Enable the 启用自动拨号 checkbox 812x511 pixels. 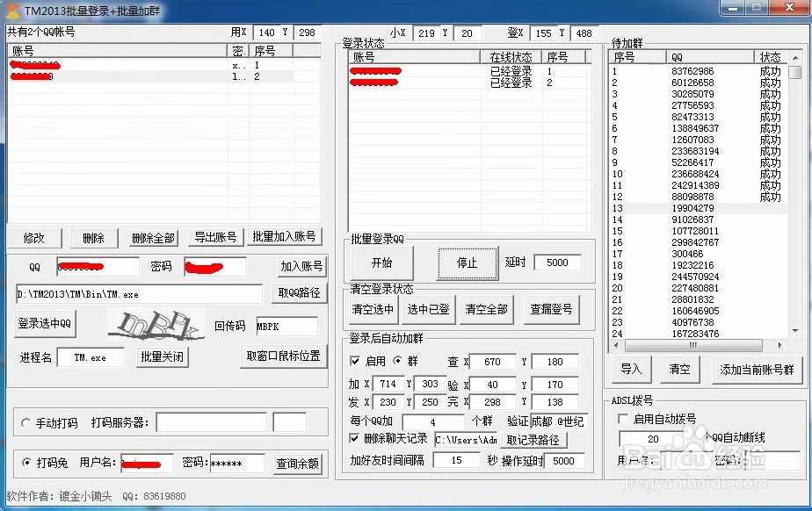624,419
